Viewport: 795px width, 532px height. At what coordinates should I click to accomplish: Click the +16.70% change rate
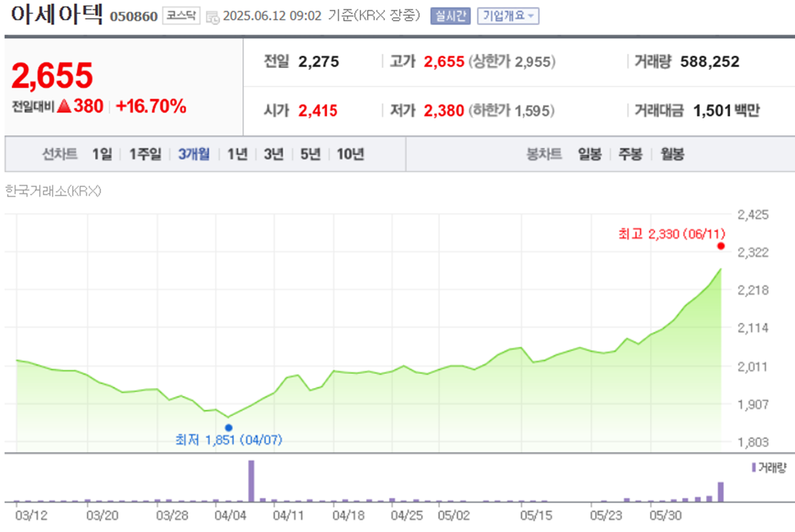(x=151, y=106)
